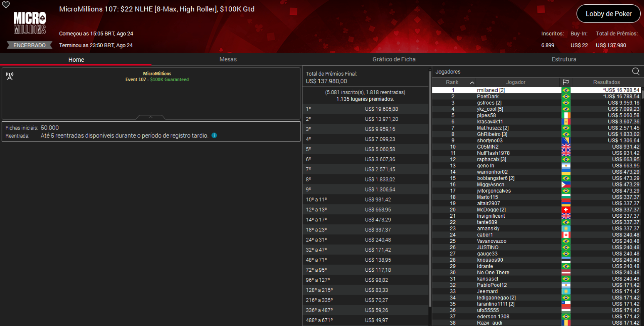Screen dimensions: 644x326
Task: Select player row Mat.huszcz [2]
Action: [537, 128]
